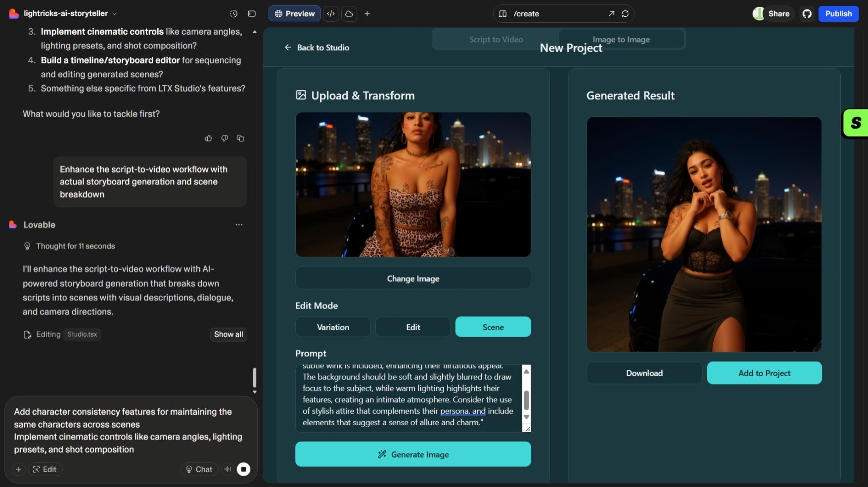
Task: Click the green S floating widget
Action: [x=856, y=123]
